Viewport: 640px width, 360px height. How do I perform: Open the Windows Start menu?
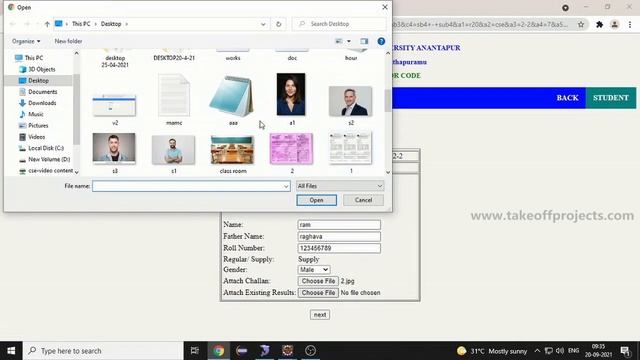tap(11, 351)
